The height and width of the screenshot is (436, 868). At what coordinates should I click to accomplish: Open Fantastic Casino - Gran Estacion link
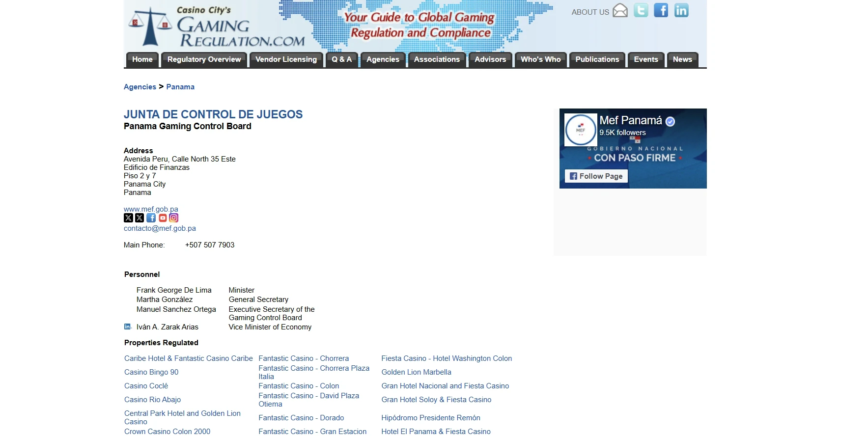313,432
